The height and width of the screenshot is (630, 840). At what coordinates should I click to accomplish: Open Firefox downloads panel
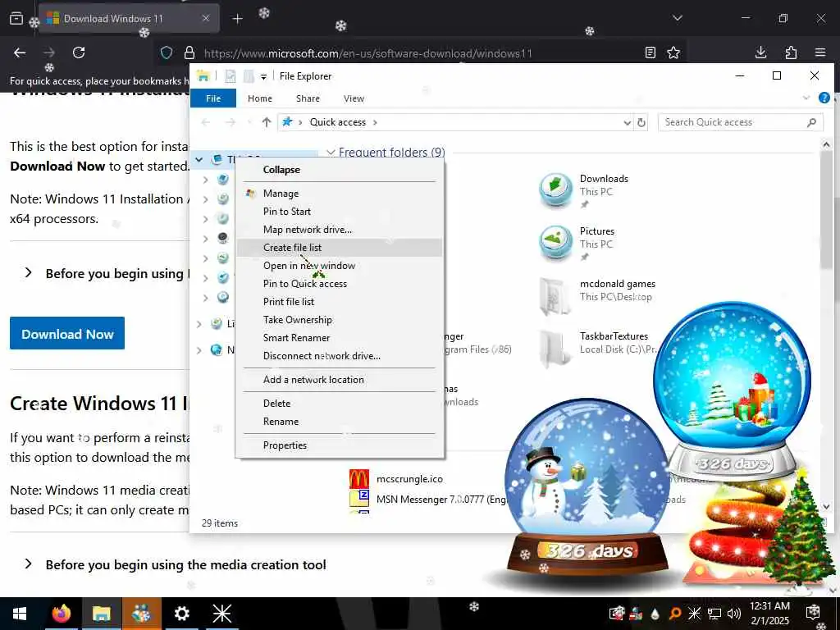tap(760, 52)
